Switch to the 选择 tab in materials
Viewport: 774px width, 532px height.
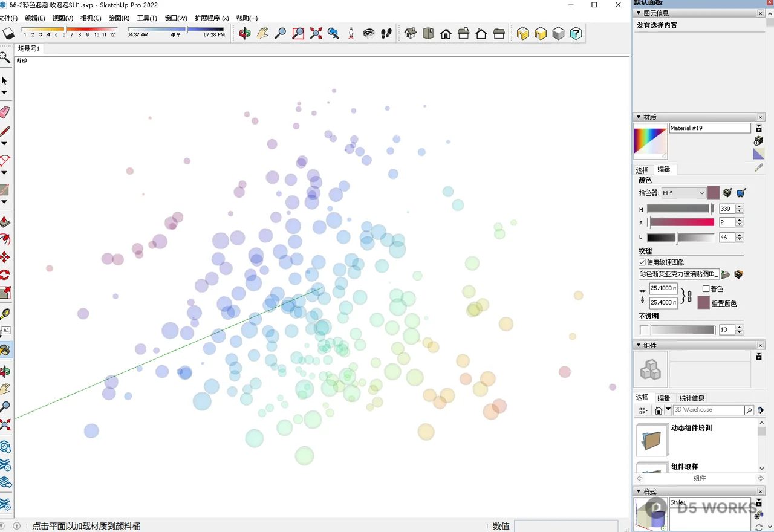coord(642,170)
